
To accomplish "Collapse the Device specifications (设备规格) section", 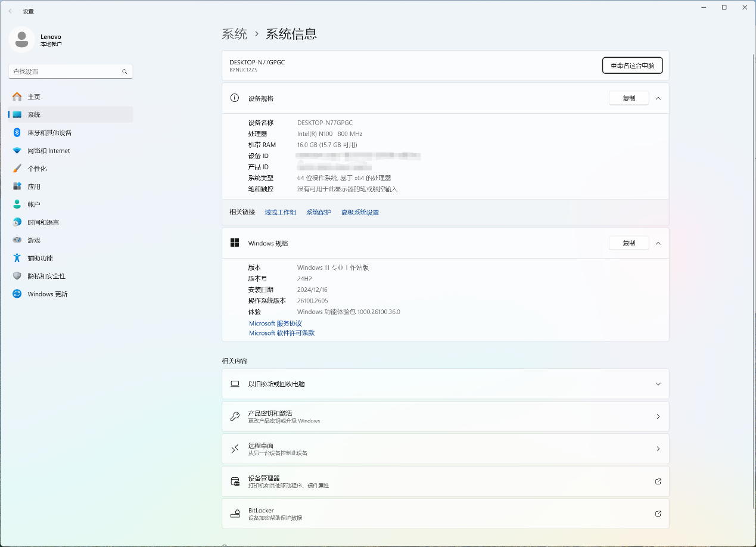I will (x=658, y=98).
